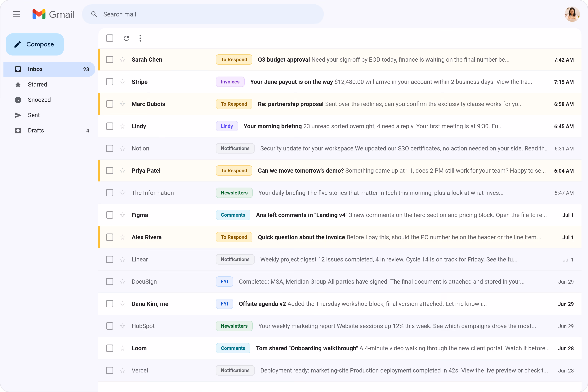Open the Q3 budget approval email

click(x=340, y=60)
